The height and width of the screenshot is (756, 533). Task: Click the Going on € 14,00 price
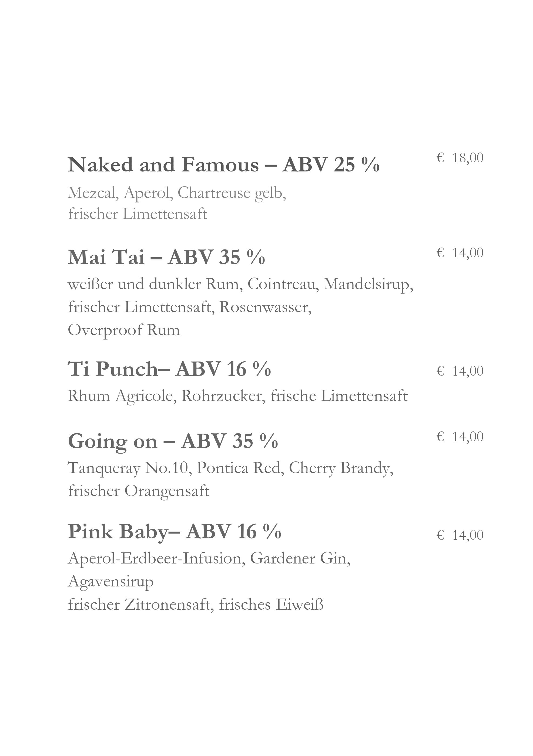460,437
